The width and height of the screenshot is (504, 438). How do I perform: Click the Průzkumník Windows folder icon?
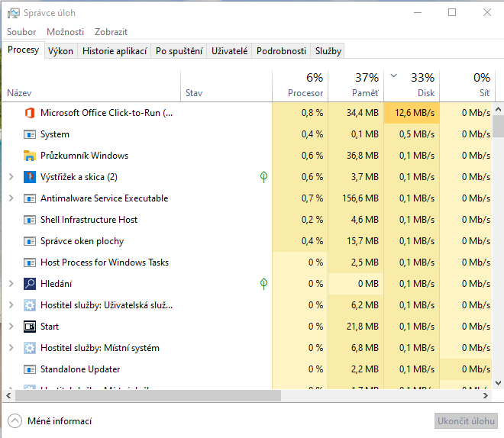click(x=30, y=156)
